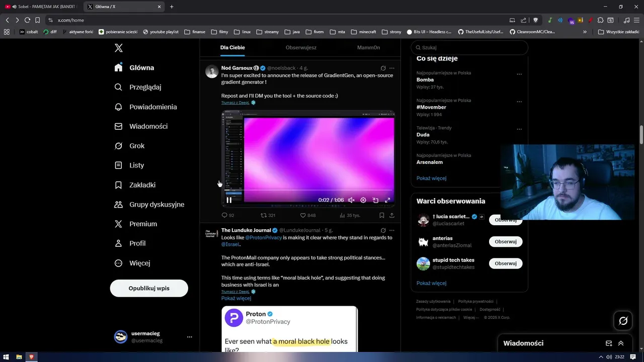
Task: Open a new browser tab with plus
Action: click(172, 7)
